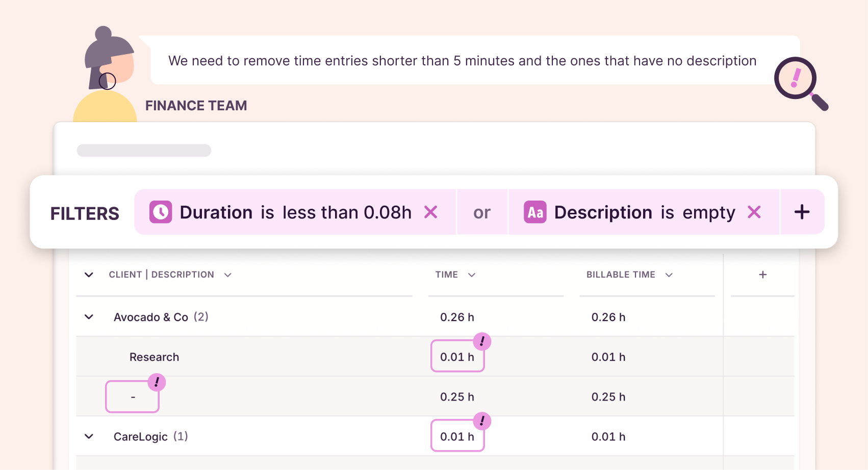Click the leftmost chevron above the client list
The height and width of the screenshot is (470, 868).
point(89,275)
